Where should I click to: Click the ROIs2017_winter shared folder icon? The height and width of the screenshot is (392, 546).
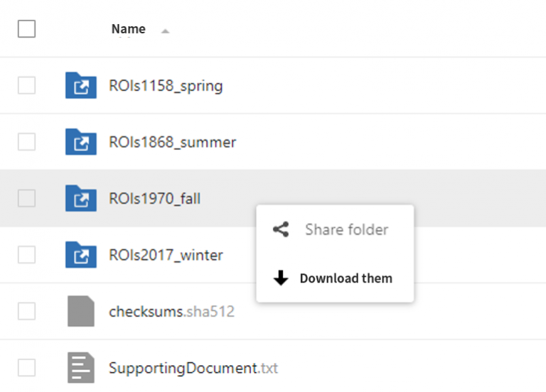tap(81, 255)
